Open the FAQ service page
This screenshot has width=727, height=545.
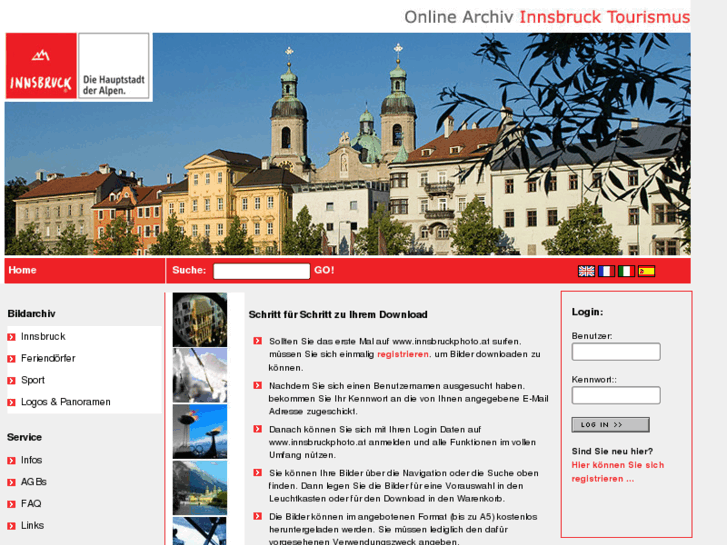tap(31, 504)
